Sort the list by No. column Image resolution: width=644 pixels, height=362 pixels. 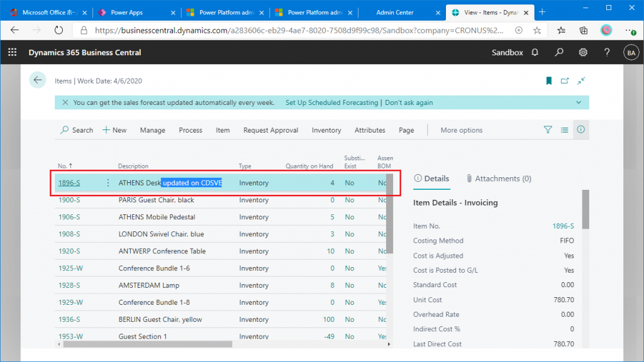[65, 166]
